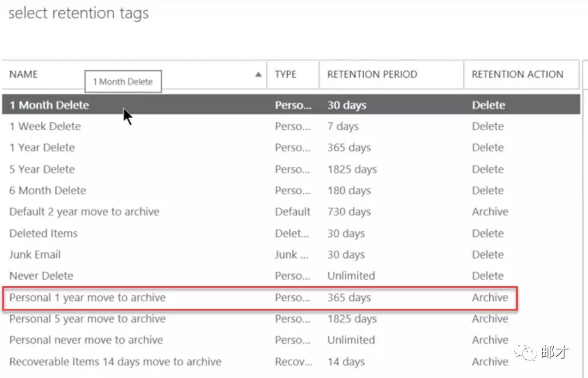
Task: Sort by RETENTION PERIOD column header
Action: [372, 74]
